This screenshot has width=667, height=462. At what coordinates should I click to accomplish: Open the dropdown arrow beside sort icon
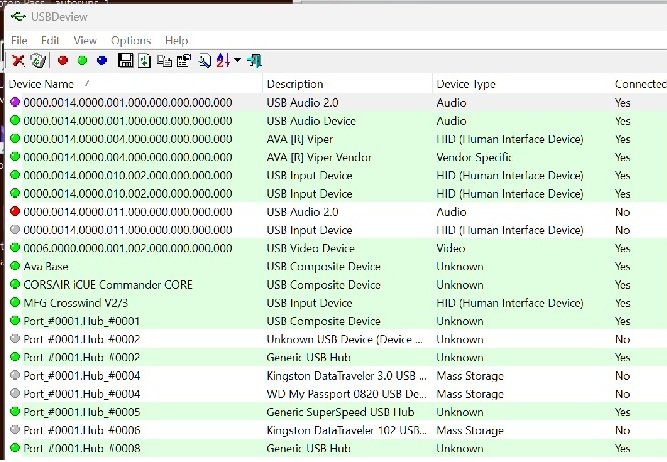237,61
